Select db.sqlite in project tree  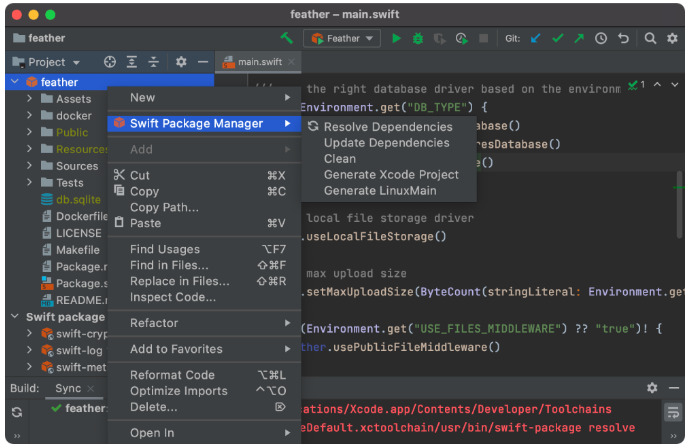78,199
